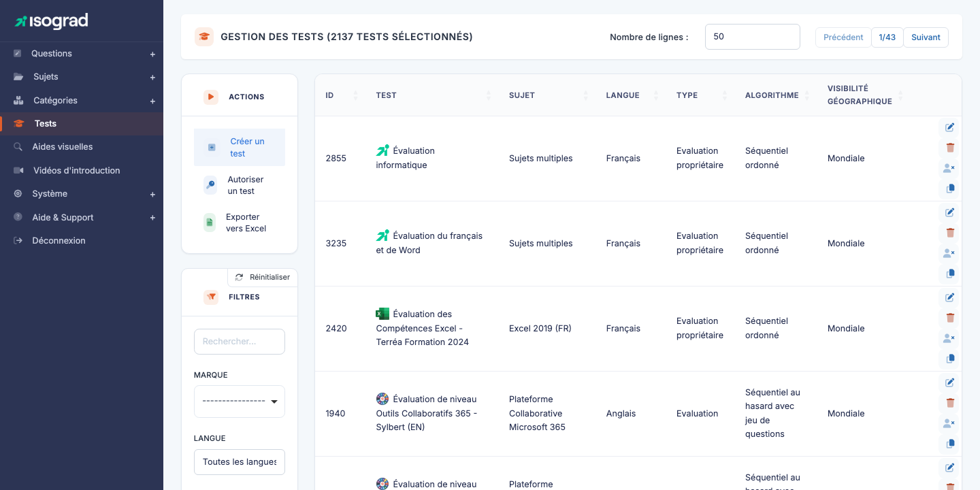Image resolution: width=980 pixels, height=490 pixels.
Task: Edit test 2855 Évaluation informatique
Action: point(950,127)
